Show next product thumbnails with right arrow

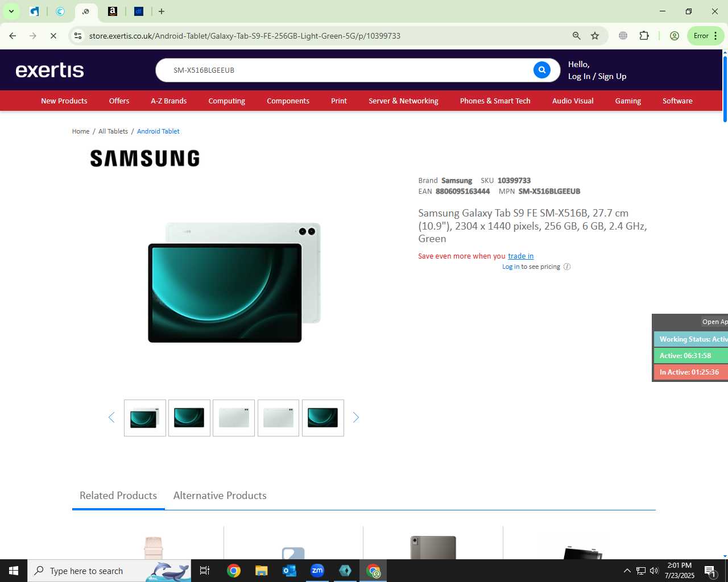(356, 418)
